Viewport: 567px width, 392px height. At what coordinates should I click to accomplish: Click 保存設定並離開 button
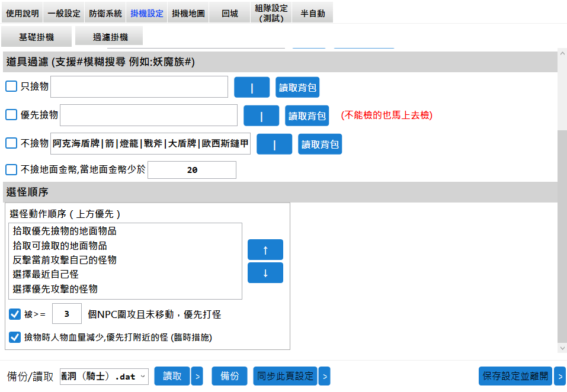tap(515, 376)
